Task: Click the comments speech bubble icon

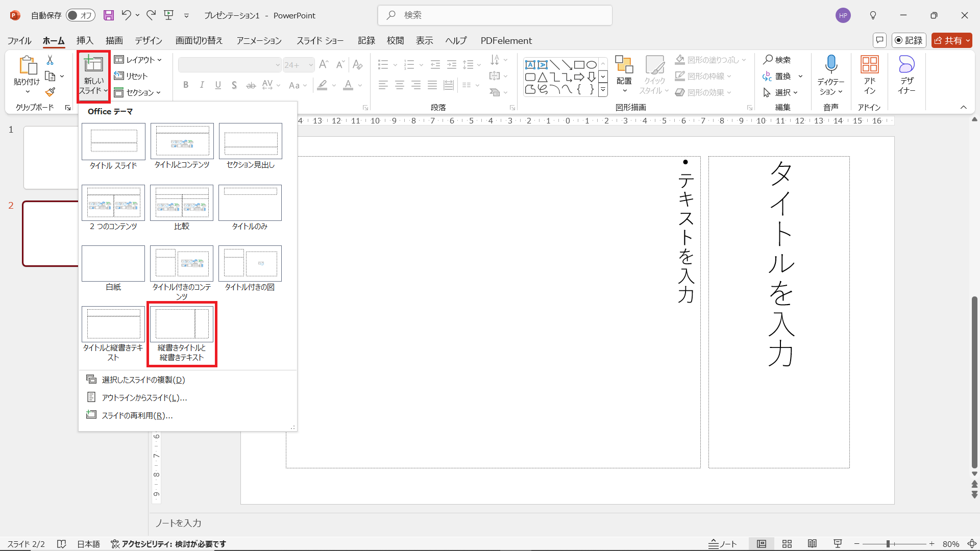Action: 879,40
